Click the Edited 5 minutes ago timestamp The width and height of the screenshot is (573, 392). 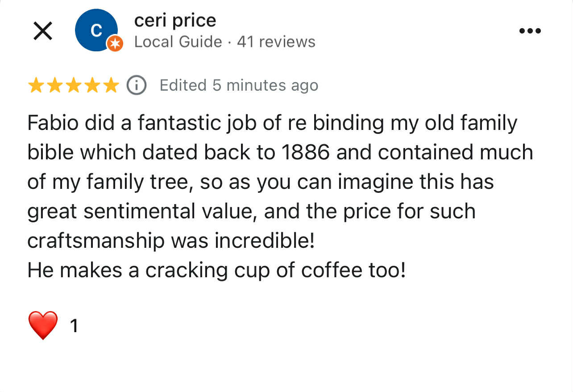[239, 85]
